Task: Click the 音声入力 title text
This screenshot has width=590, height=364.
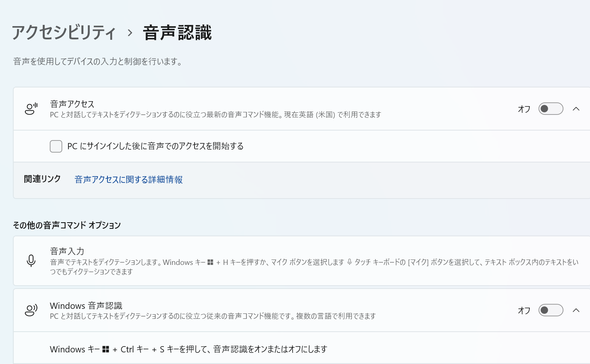Action: coord(67,251)
